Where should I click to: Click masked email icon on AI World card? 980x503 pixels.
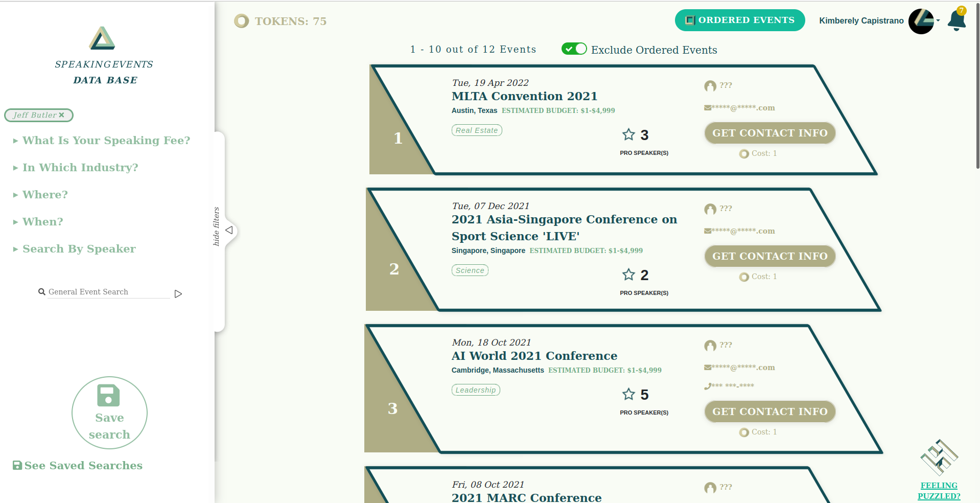708,368
